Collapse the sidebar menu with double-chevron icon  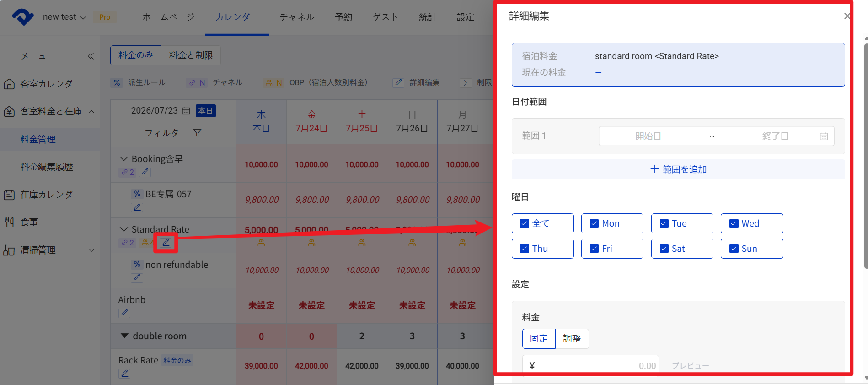coord(91,56)
